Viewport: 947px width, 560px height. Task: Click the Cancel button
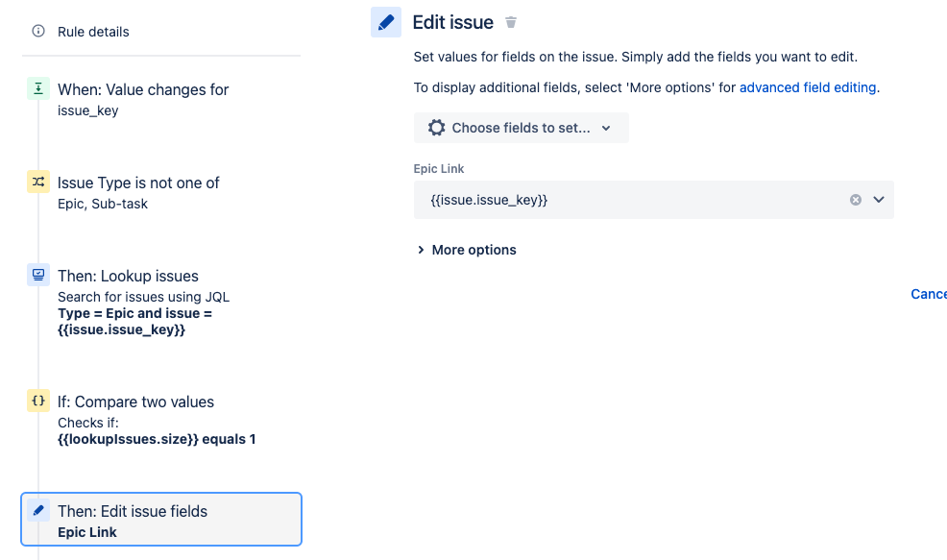click(929, 294)
